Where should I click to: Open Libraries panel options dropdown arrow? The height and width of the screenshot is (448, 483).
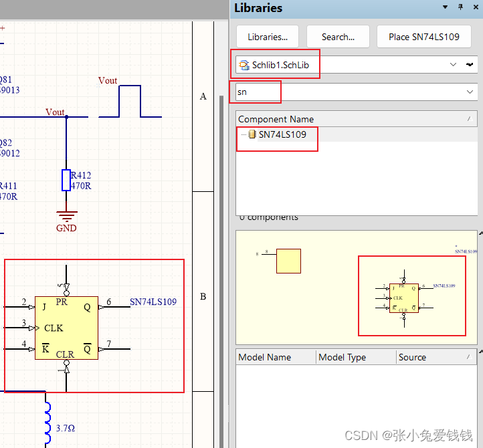click(x=445, y=7)
